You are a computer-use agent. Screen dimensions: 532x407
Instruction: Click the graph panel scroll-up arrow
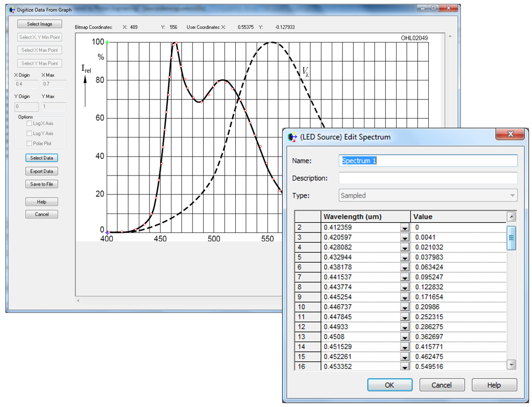coord(450,37)
